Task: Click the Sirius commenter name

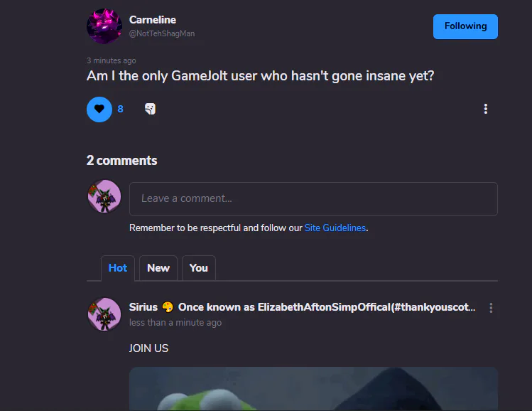Action: click(143, 307)
